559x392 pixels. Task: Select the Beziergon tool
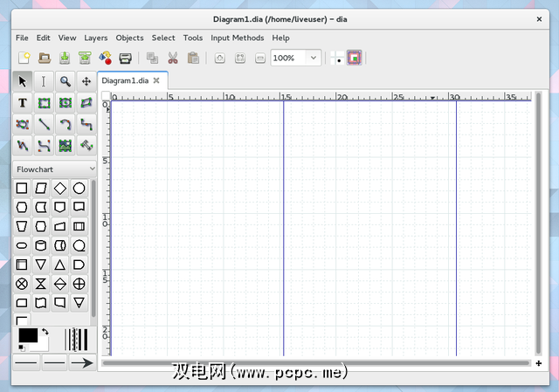[x=23, y=124]
